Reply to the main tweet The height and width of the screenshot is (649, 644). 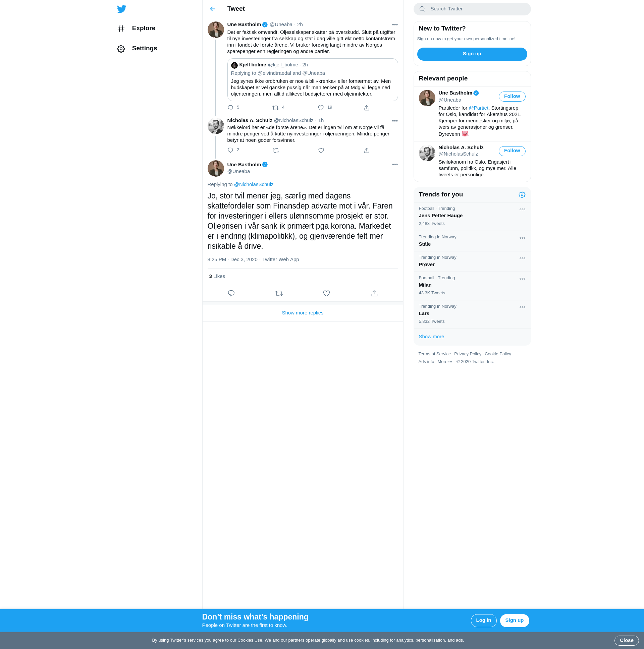click(x=231, y=293)
